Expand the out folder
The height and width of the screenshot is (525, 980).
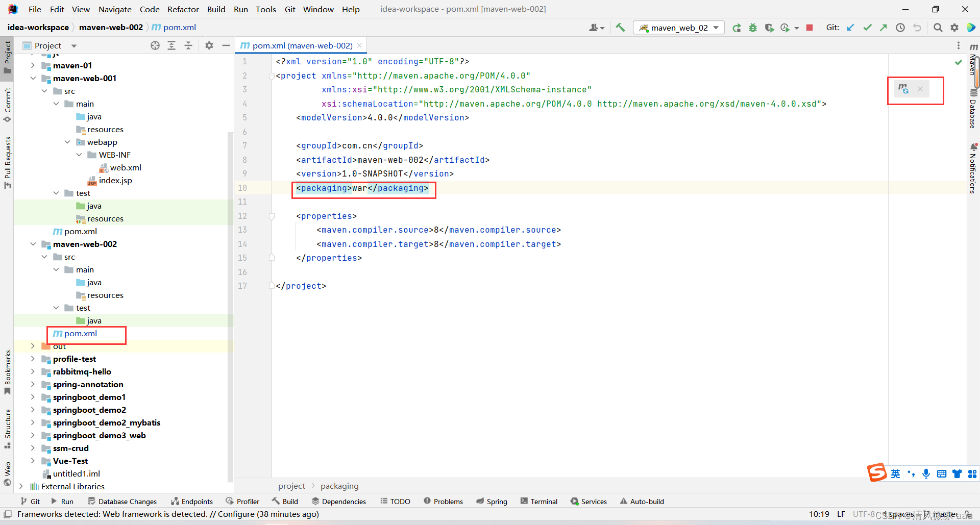point(33,346)
